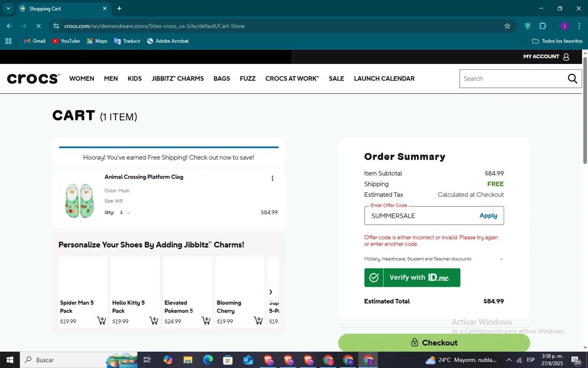This screenshot has width=588, height=368.
Task: Open Chrome profile avatar
Action: click(x=564, y=26)
